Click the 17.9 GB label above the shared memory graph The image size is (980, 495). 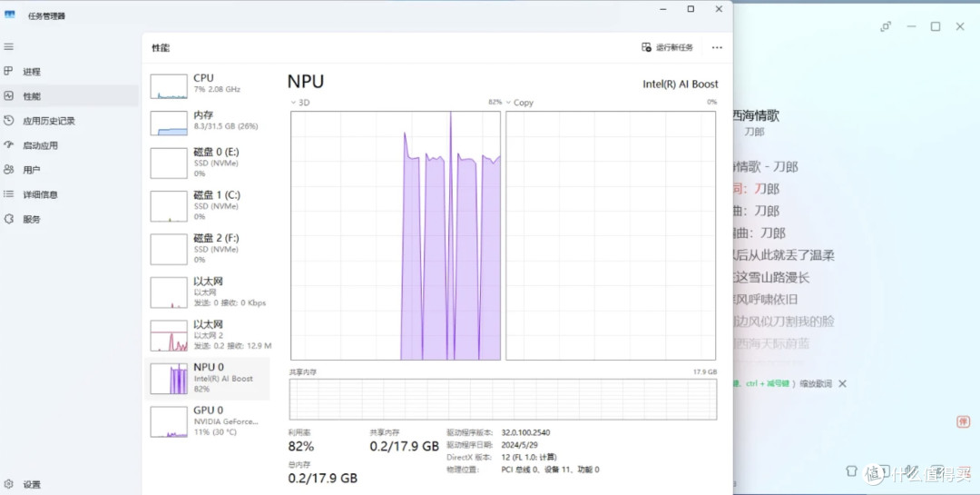point(705,371)
